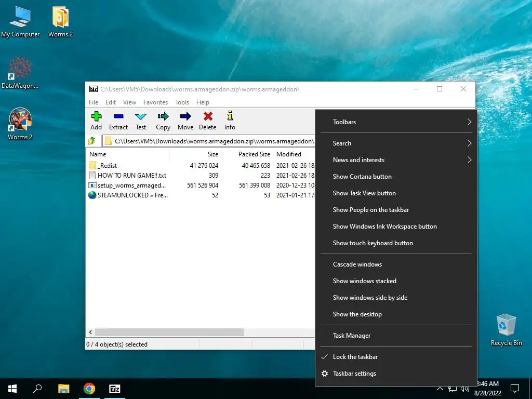Select the Worms 2 desktop shortcut
The height and width of the screenshot is (399, 532).
click(20, 124)
